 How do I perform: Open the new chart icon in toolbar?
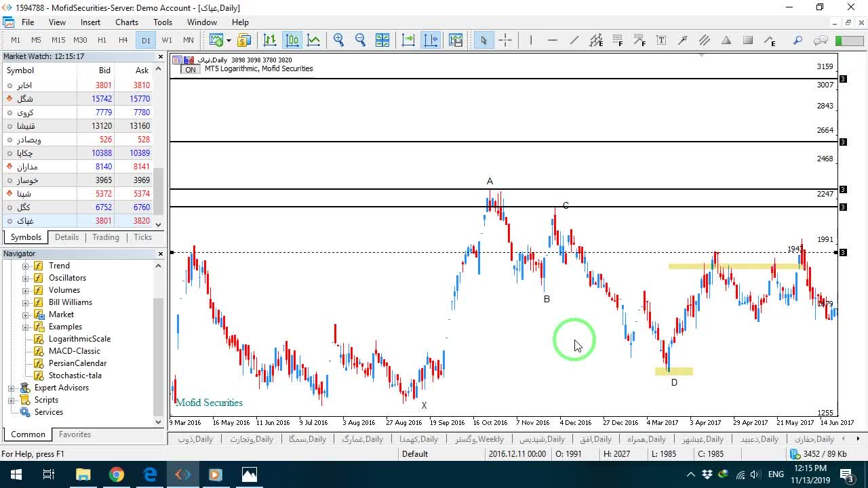[x=216, y=40]
